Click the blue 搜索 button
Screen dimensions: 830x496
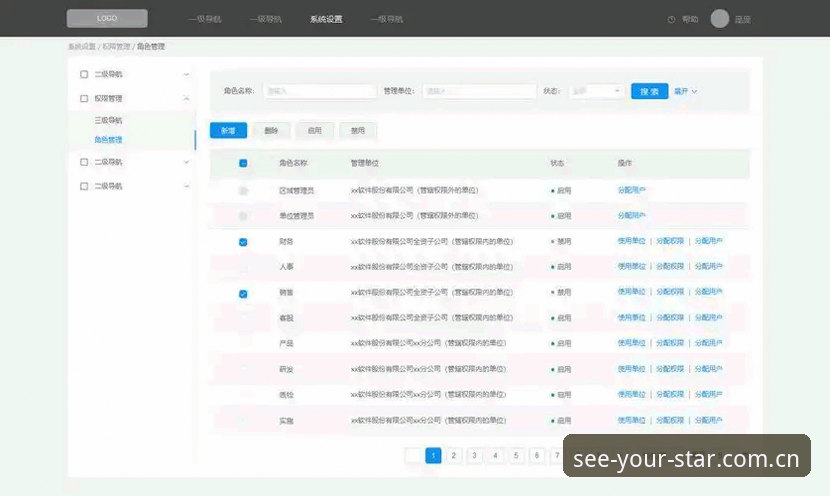[x=649, y=91]
